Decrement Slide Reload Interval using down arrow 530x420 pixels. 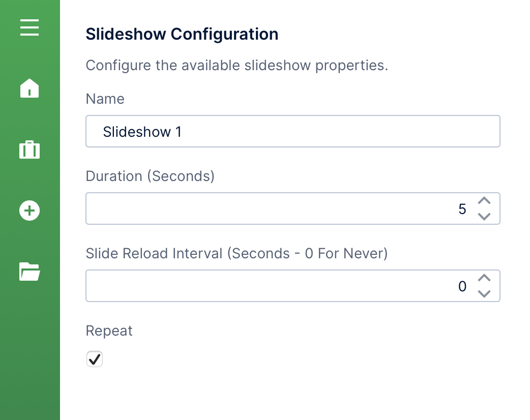(x=484, y=294)
